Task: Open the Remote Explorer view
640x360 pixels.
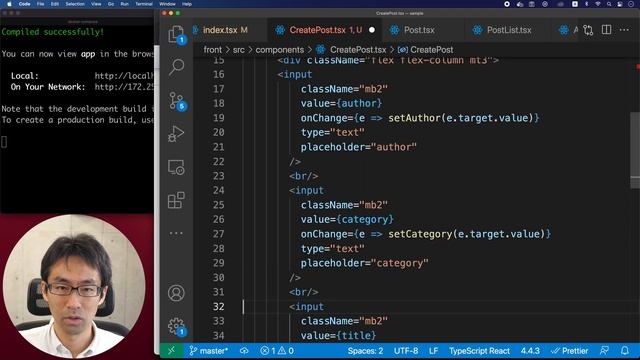Action: 176,167
